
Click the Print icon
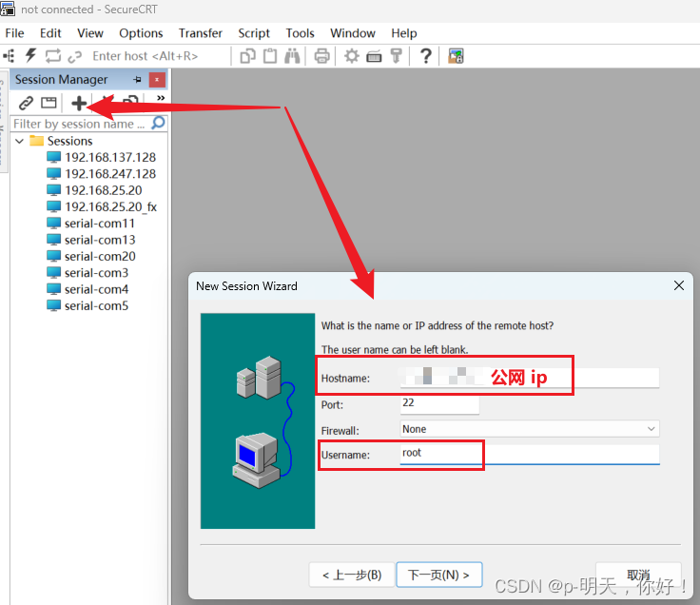tap(321, 56)
